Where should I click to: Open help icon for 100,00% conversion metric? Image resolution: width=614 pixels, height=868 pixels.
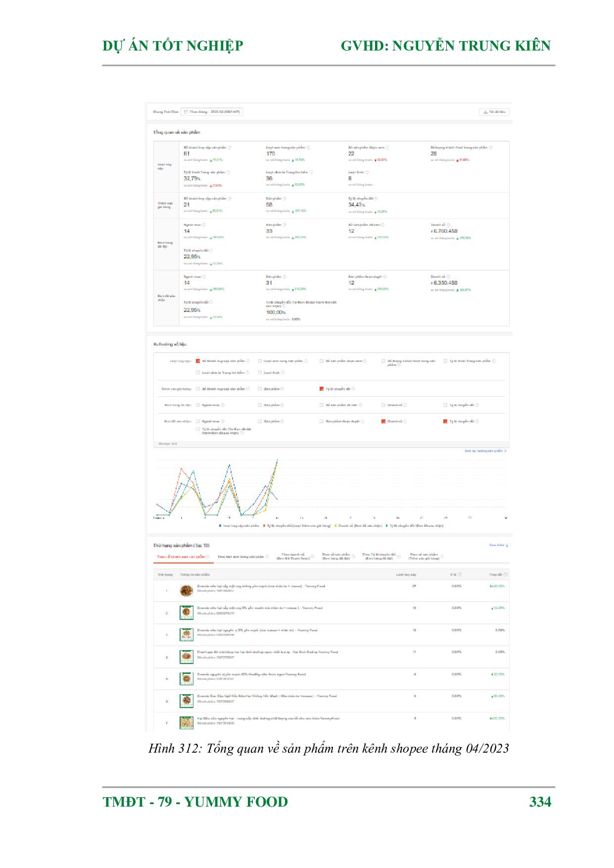tap(283, 306)
